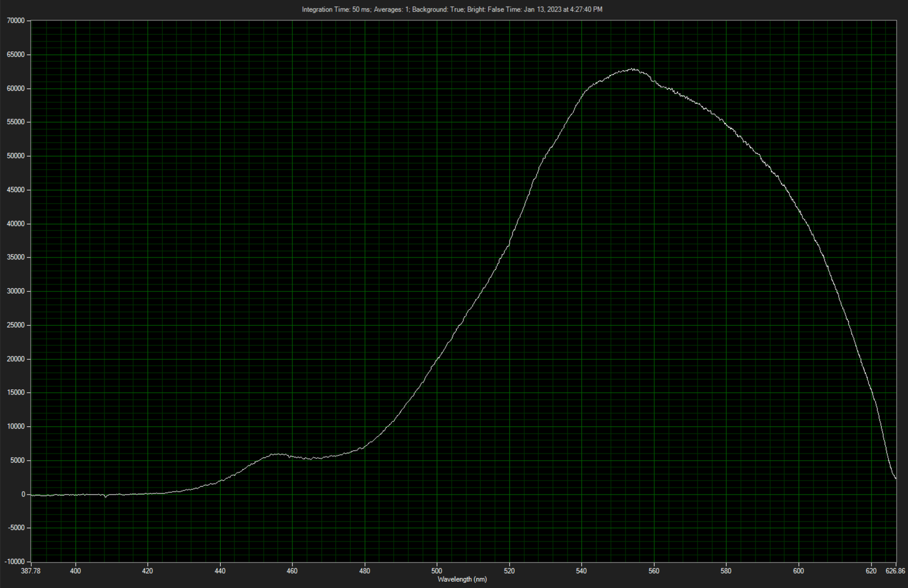Click the 440 x-axis tick label

pyautogui.click(x=220, y=571)
